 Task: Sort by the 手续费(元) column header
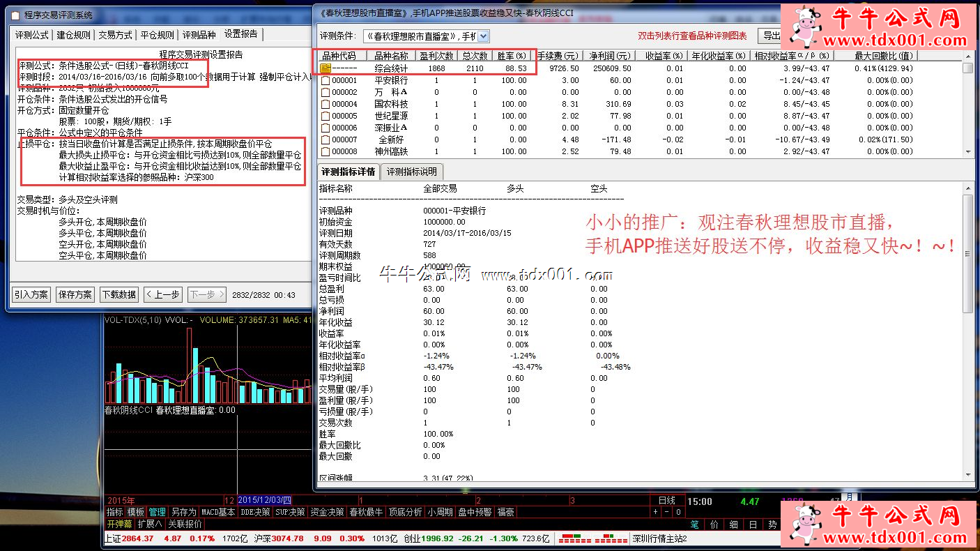[558, 55]
